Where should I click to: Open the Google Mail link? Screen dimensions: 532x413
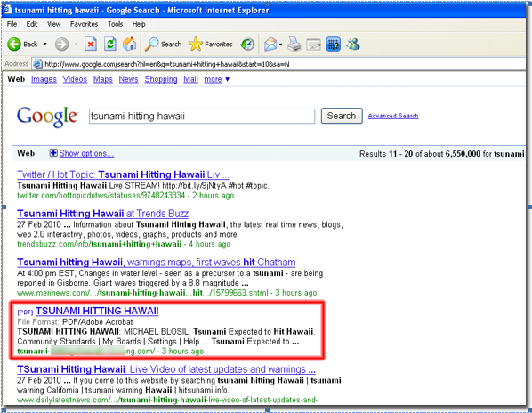(190, 79)
